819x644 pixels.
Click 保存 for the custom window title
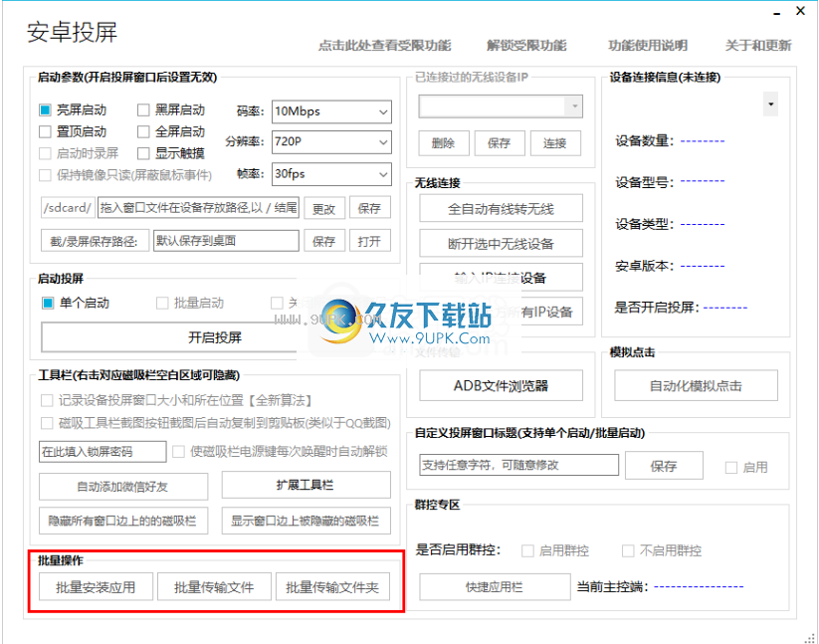(664, 466)
